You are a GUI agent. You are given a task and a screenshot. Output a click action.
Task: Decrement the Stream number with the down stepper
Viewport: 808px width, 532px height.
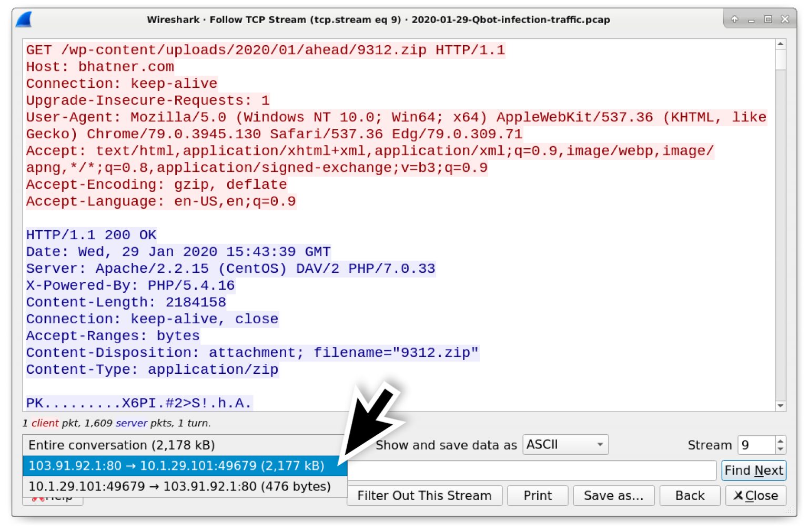pyautogui.click(x=780, y=450)
